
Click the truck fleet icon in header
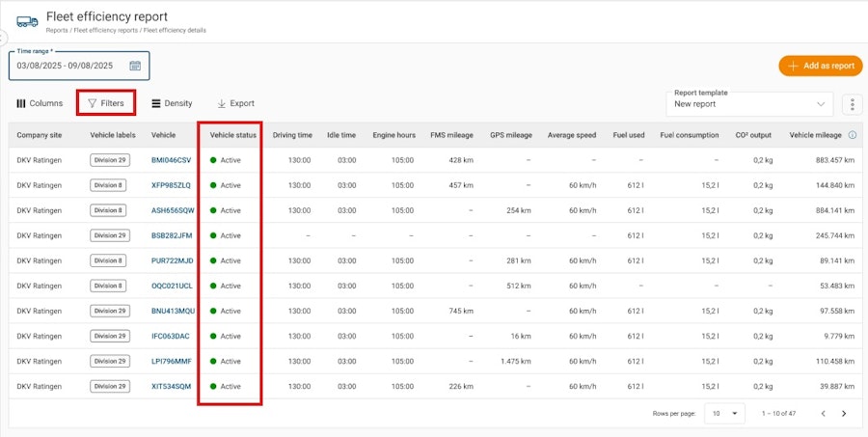click(27, 21)
